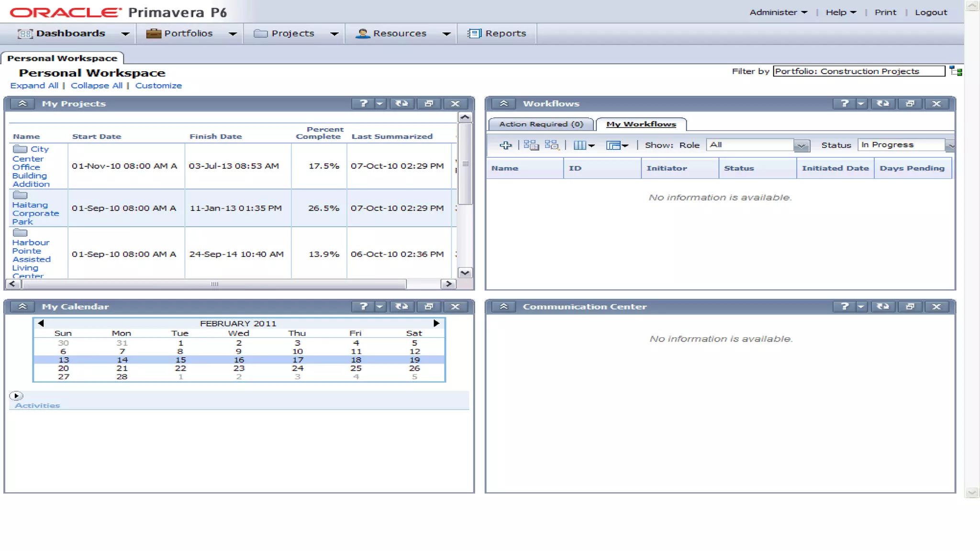This screenshot has width=980, height=551.
Task: Refresh the My Projects portlet
Action: pos(401,104)
